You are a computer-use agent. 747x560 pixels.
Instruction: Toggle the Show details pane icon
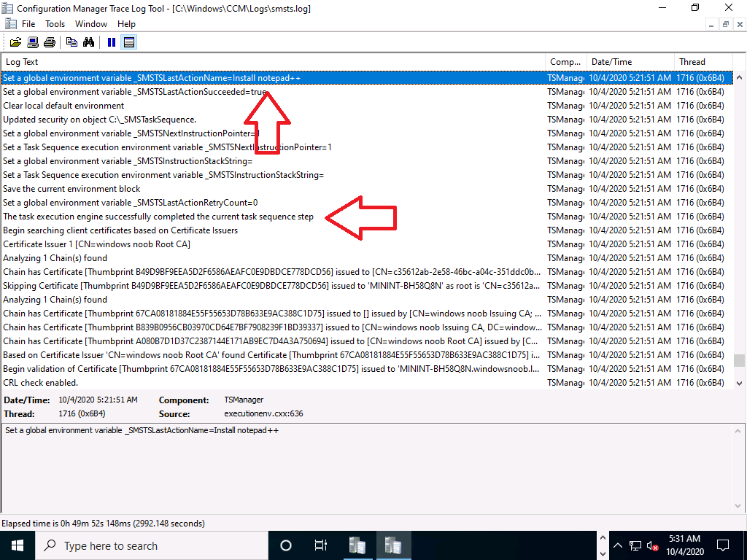[128, 42]
